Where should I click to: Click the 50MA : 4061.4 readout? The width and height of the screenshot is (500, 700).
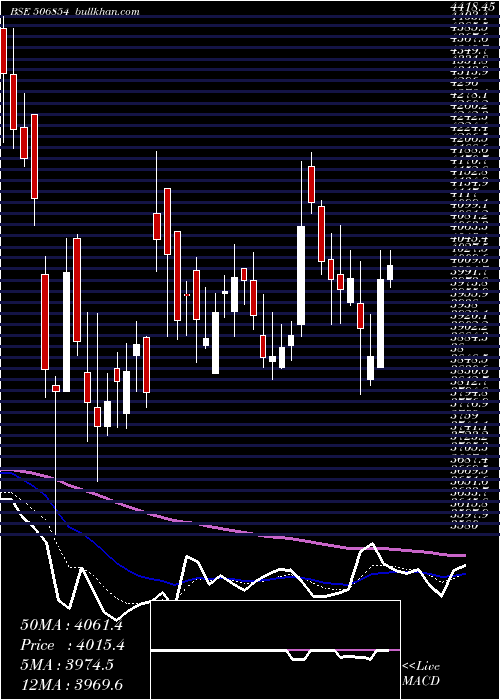[x=71, y=625]
